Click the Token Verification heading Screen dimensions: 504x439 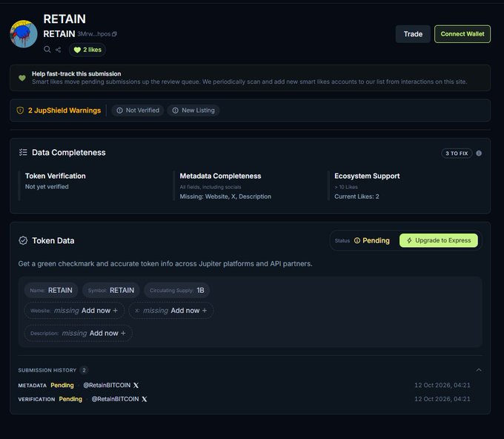(56, 176)
